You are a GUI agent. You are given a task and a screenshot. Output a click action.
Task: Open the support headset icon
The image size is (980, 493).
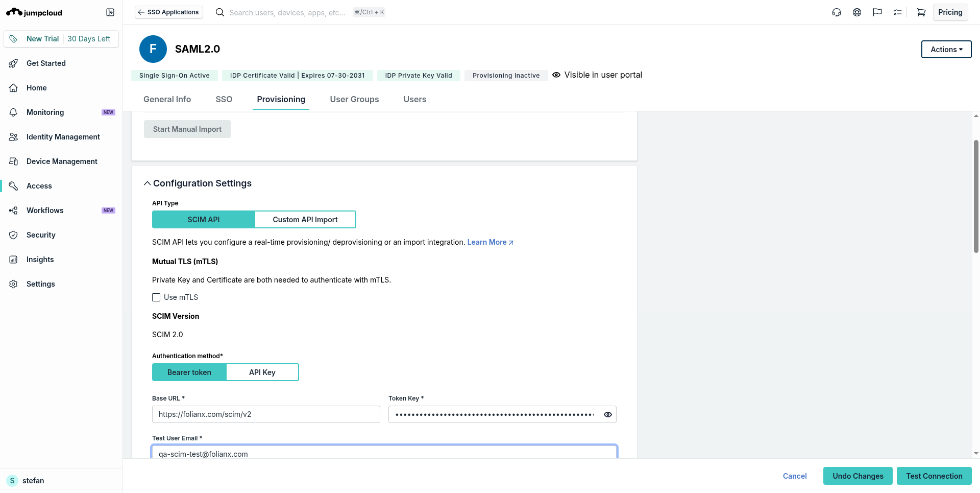(837, 12)
